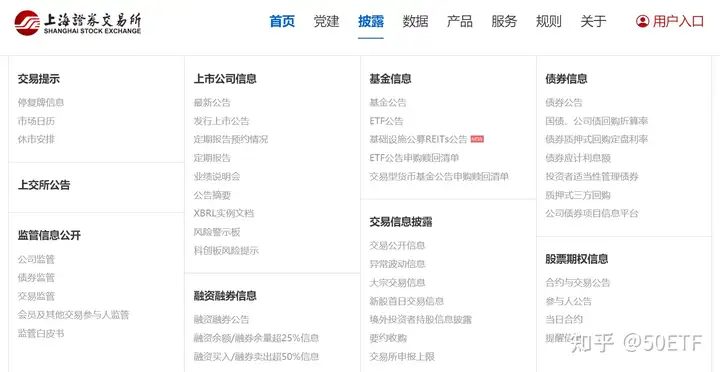View 融资融券公告
The image size is (720, 372).
(221, 320)
